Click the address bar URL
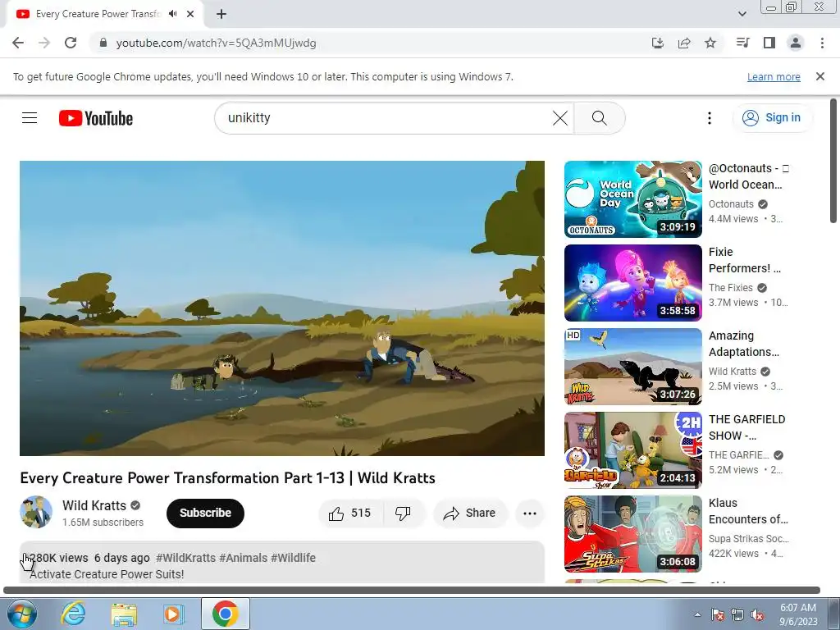Screen dimensions: 840x630 click(216, 43)
